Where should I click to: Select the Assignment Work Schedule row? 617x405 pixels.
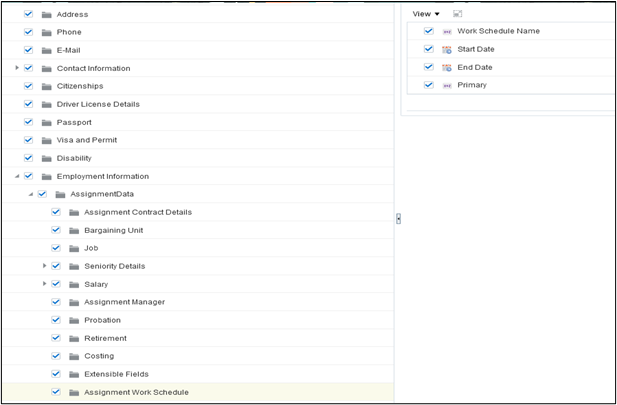(x=198, y=392)
